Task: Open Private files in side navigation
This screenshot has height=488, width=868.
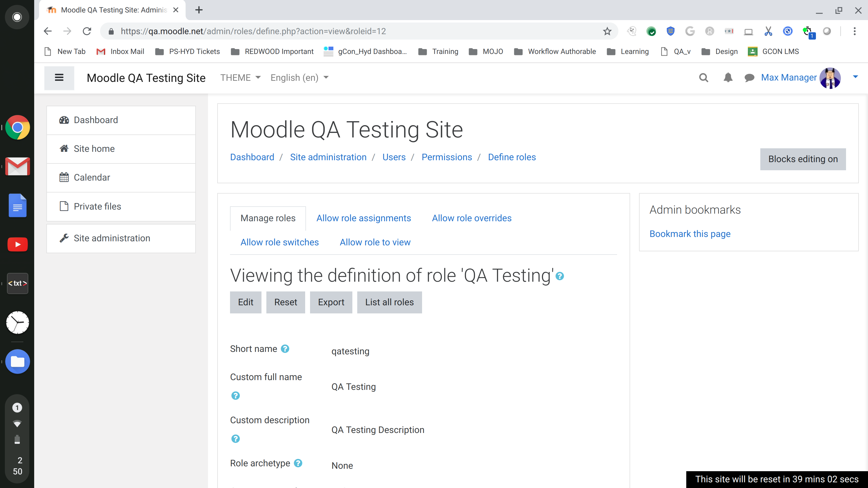Action: pos(121,206)
